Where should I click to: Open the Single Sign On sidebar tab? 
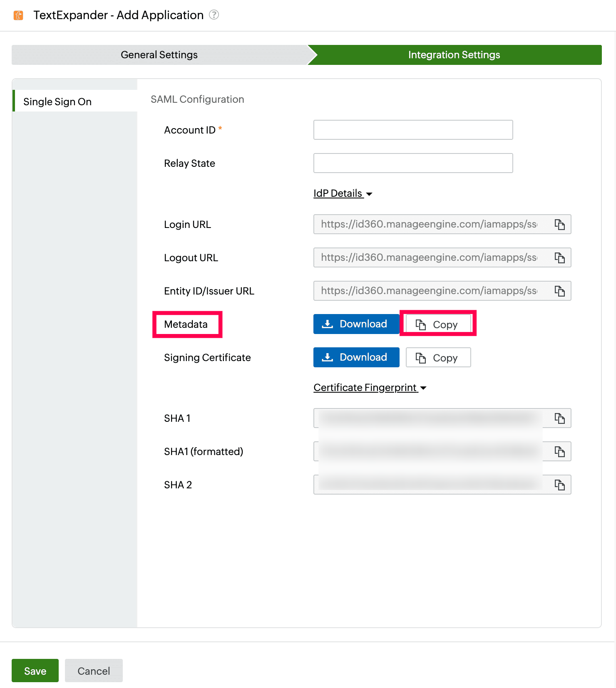(75, 101)
